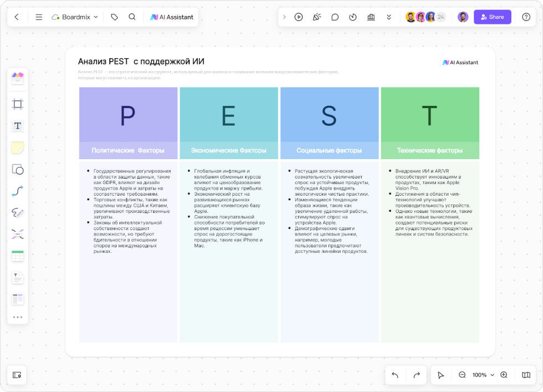Click the Share button
Viewport: 543px width, 392px height.
pyautogui.click(x=493, y=17)
